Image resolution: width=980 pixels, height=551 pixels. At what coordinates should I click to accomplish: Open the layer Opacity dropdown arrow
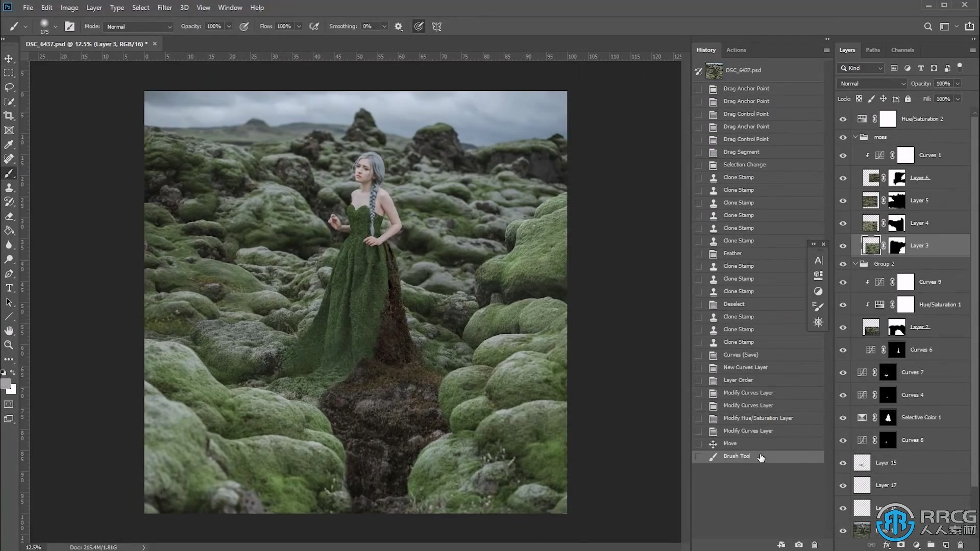pyautogui.click(x=958, y=84)
